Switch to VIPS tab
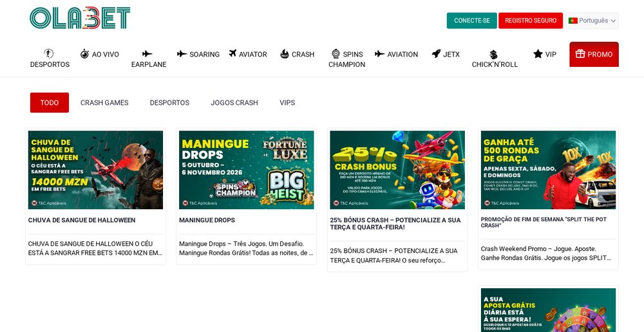The width and height of the screenshot is (644, 332). 287,102
